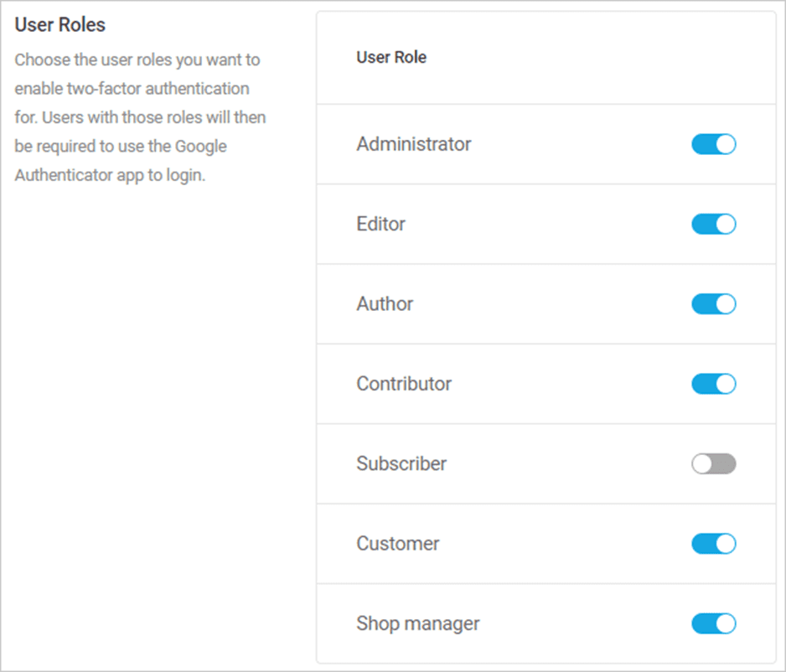
Task: Disable two-factor for the Administrator role
Action: 714,144
